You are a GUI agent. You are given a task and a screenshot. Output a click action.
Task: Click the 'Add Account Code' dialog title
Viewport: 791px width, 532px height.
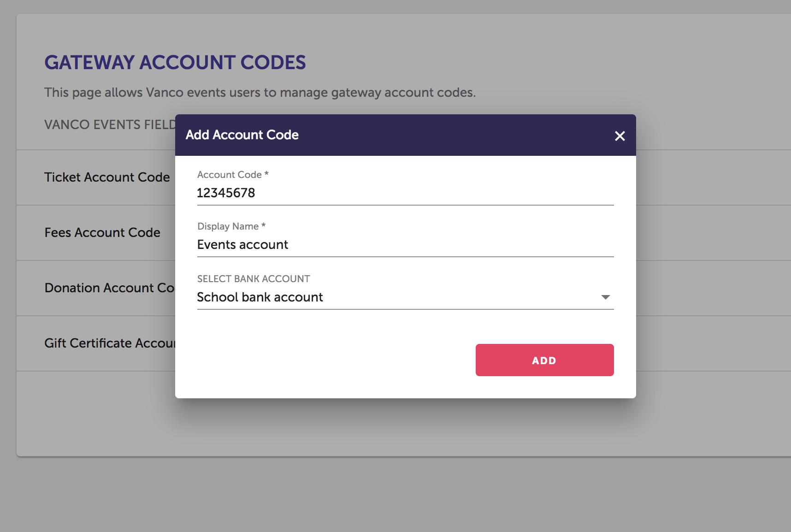[x=242, y=135]
